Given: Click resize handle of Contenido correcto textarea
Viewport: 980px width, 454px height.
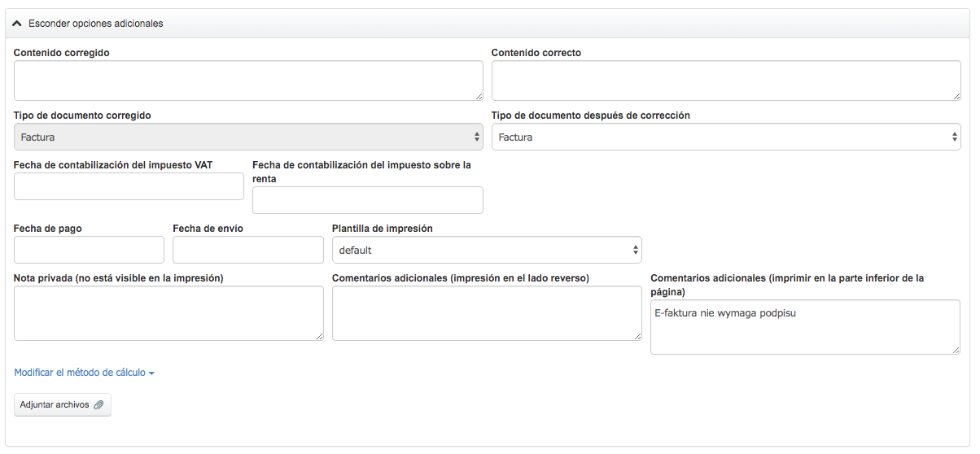Looking at the screenshot, I should (956, 96).
